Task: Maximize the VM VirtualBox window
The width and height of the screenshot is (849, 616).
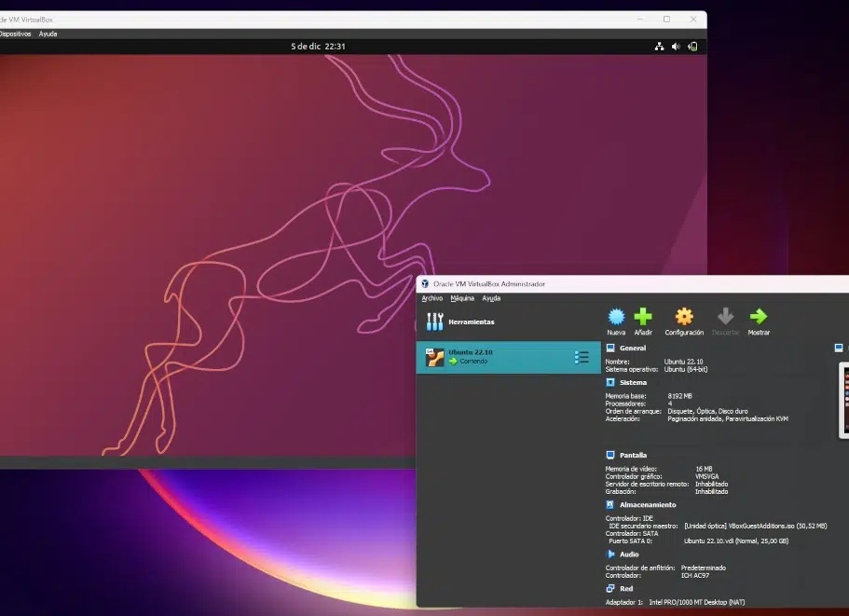Action: tap(666, 19)
